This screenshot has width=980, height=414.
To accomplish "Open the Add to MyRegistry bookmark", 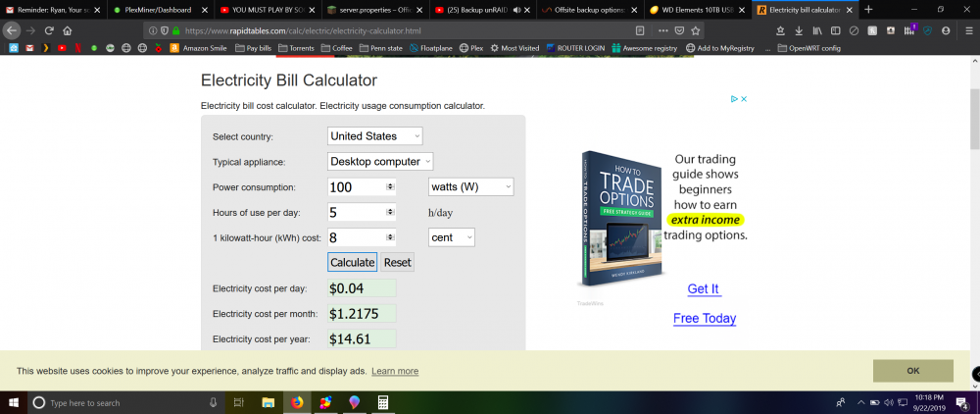I will pyautogui.click(x=720, y=47).
